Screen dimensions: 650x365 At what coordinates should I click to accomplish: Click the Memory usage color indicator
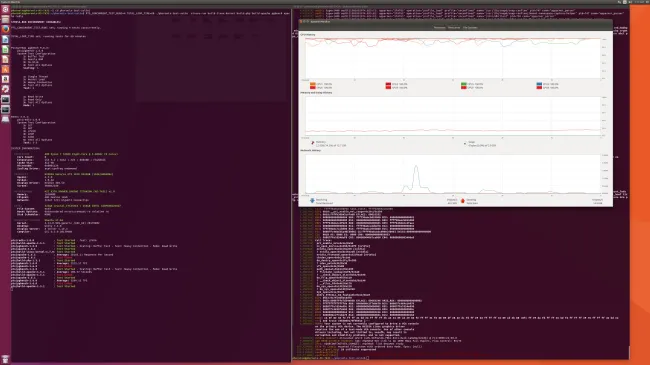313,143
